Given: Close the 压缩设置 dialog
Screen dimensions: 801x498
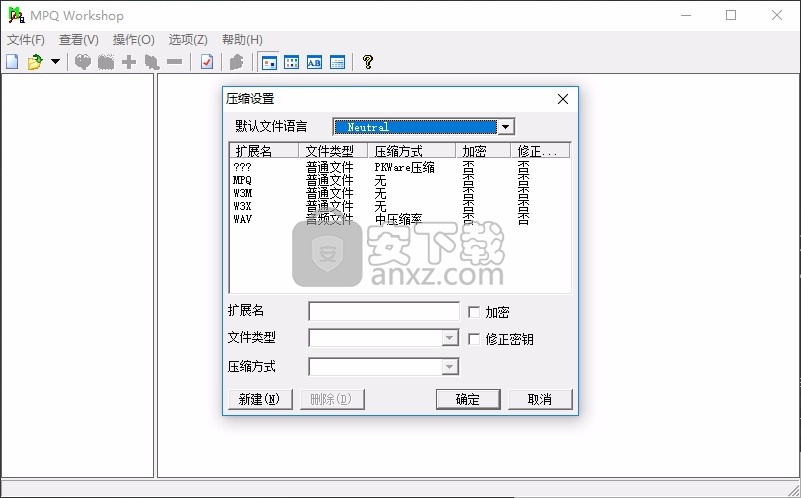Looking at the screenshot, I should coord(563,99).
